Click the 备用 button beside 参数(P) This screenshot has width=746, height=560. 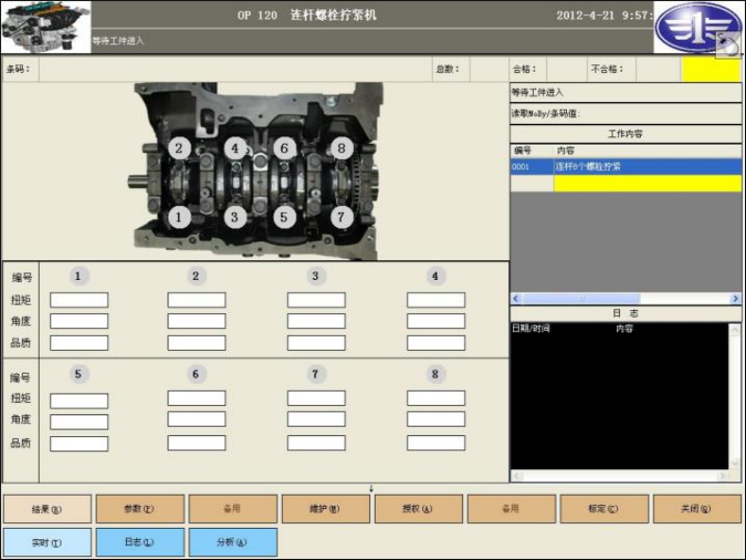(x=233, y=509)
